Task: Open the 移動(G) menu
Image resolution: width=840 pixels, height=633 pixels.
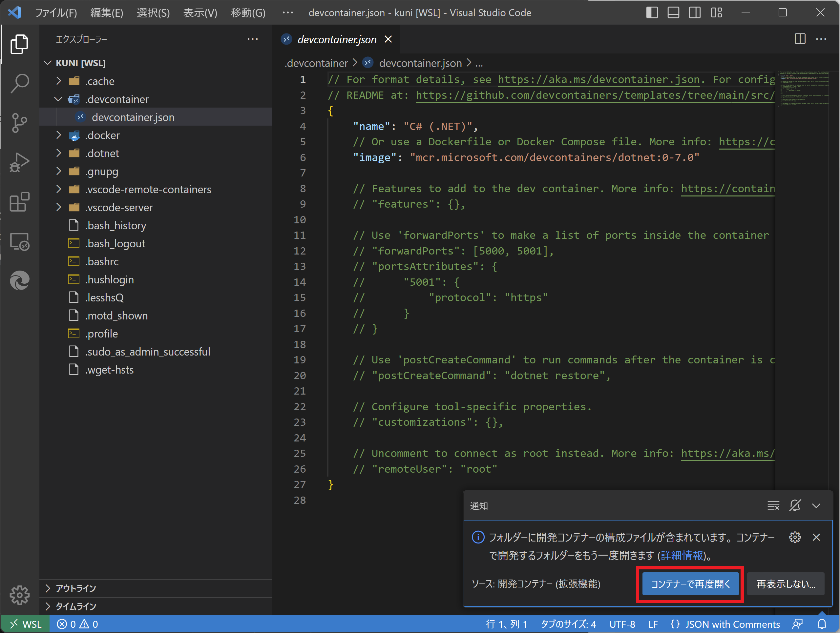Action: coord(248,12)
